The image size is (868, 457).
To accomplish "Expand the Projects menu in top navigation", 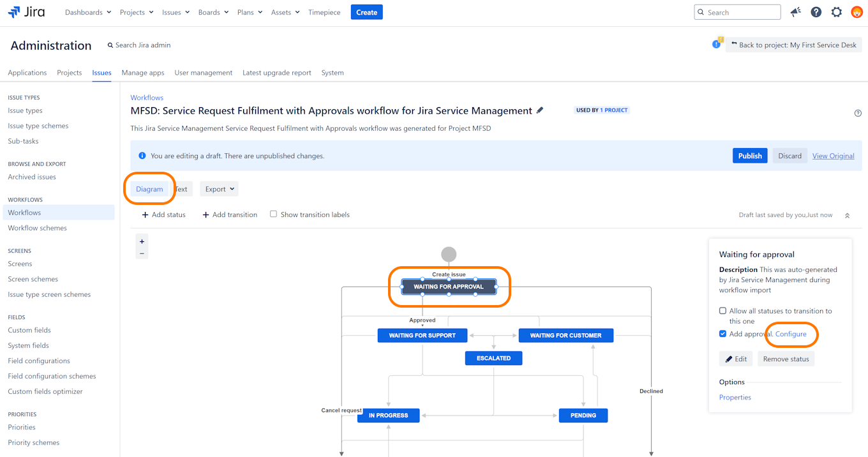I will click(137, 12).
